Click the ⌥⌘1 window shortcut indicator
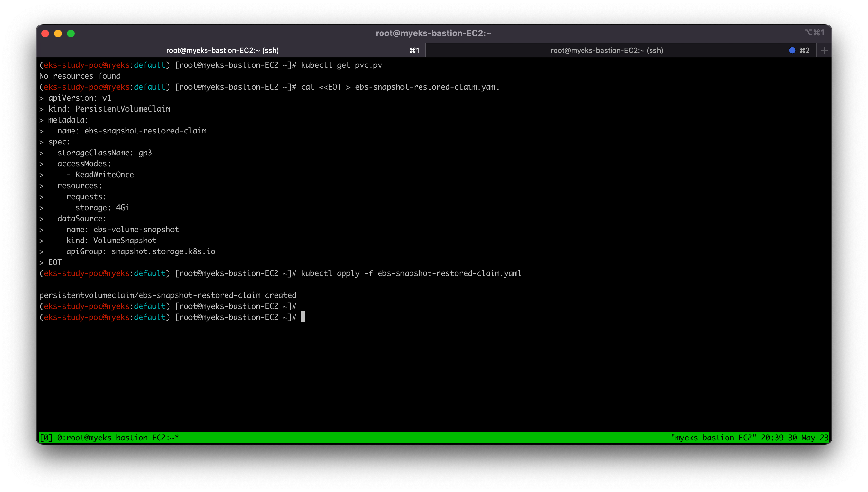868x492 pixels. pyautogui.click(x=814, y=33)
